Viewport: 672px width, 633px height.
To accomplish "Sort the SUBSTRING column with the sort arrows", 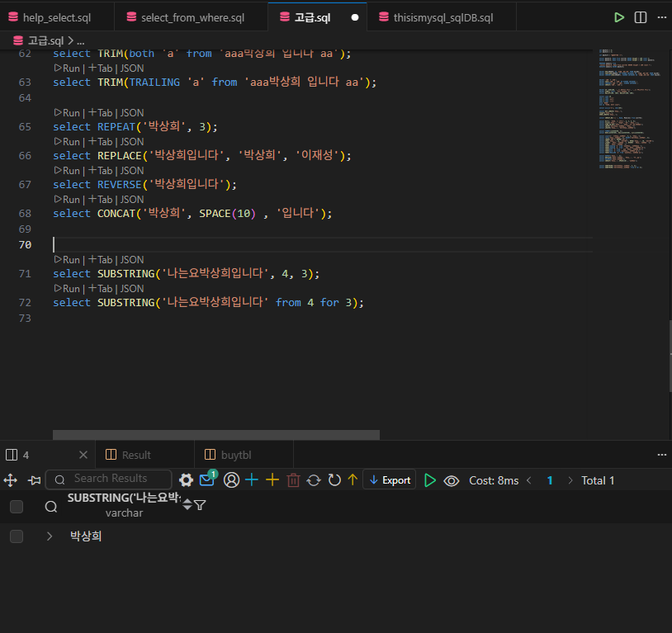I will point(187,505).
